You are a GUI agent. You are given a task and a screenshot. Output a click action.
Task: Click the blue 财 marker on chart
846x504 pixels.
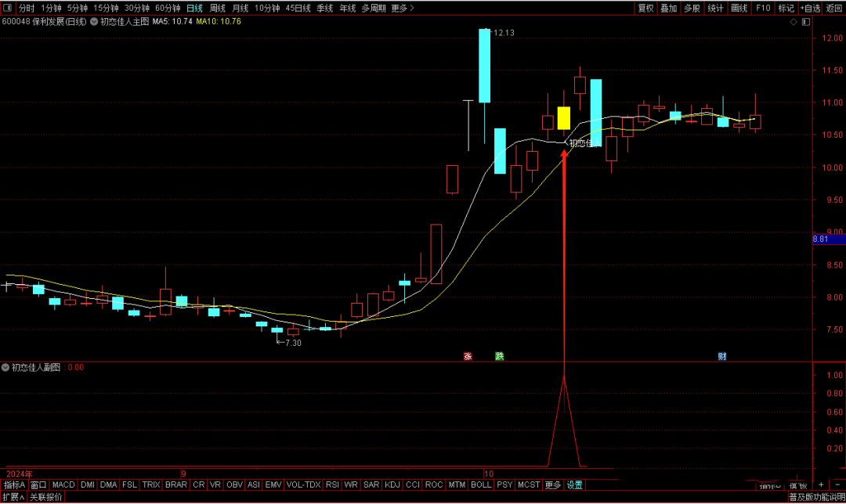pyautogui.click(x=721, y=357)
